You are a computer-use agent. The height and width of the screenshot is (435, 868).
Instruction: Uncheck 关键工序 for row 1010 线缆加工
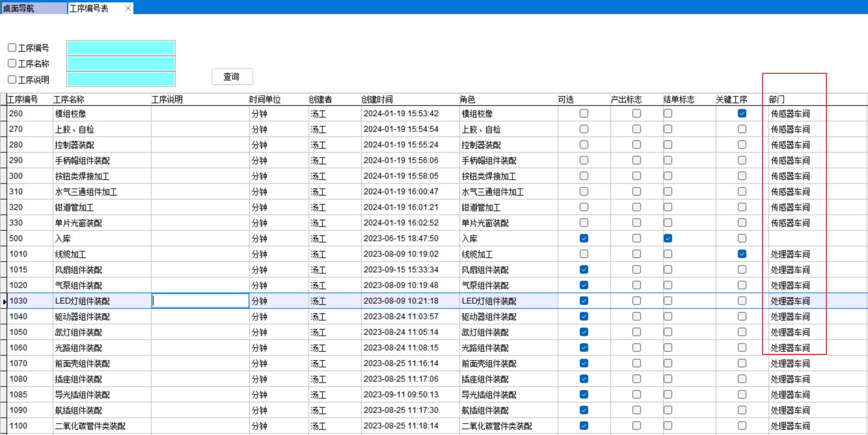point(742,254)
